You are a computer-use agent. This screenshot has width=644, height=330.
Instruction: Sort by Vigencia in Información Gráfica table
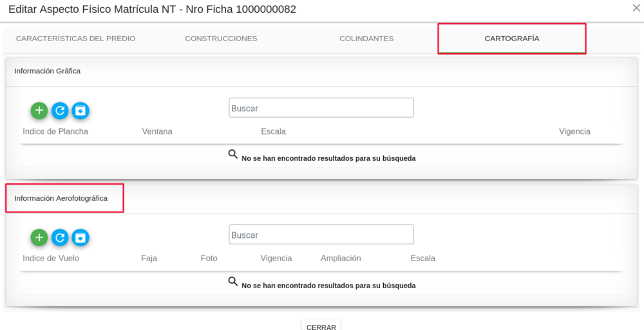(574, 131)
